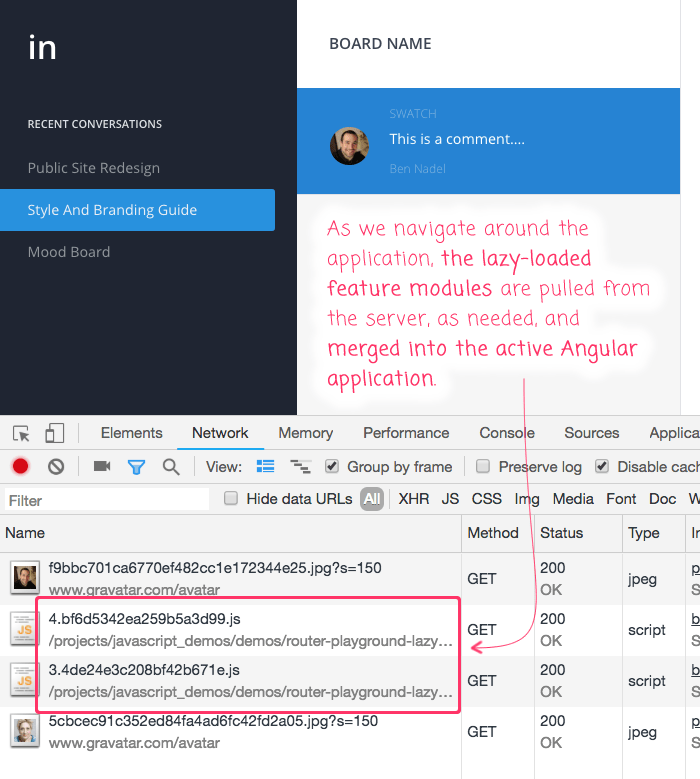The width and height of the screenshot is (700, 779).
Task: Click the inspect element cursor icon
Action: 21,433
